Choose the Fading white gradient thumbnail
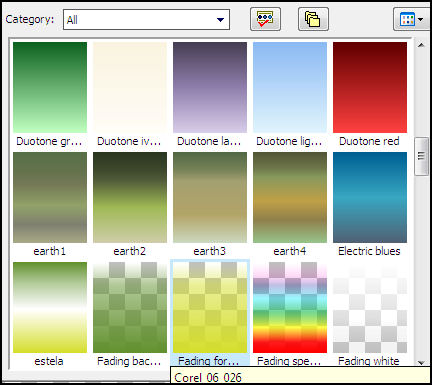The height and width of the screenshot is (385, 432). (370, 307)
